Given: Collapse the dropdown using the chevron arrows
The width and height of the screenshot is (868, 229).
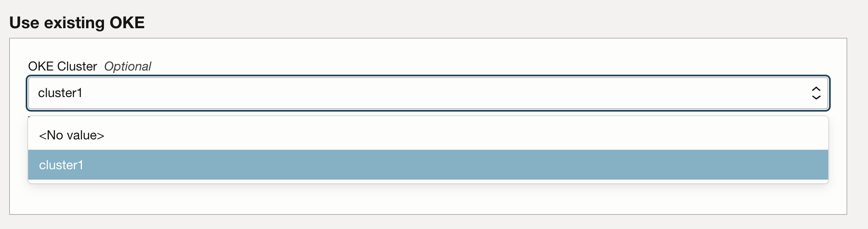Looking at the screenshot, I should (816, 93).
